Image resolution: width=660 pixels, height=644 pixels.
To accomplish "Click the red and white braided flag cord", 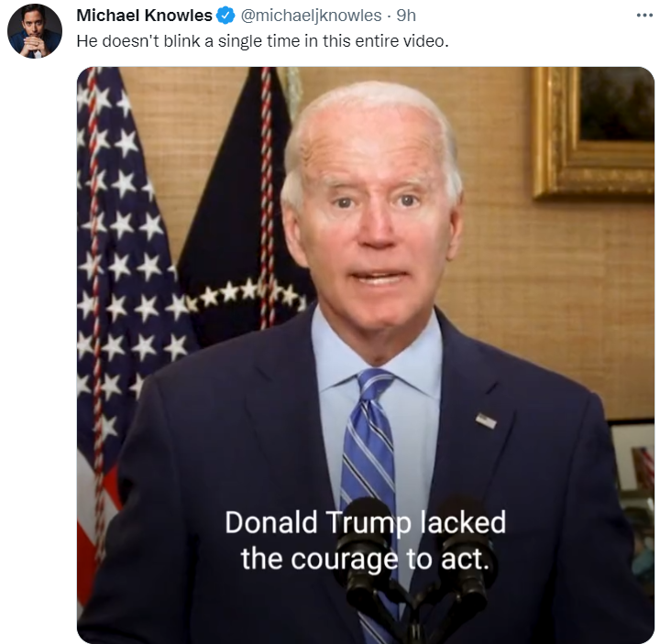I will point(267,198).
